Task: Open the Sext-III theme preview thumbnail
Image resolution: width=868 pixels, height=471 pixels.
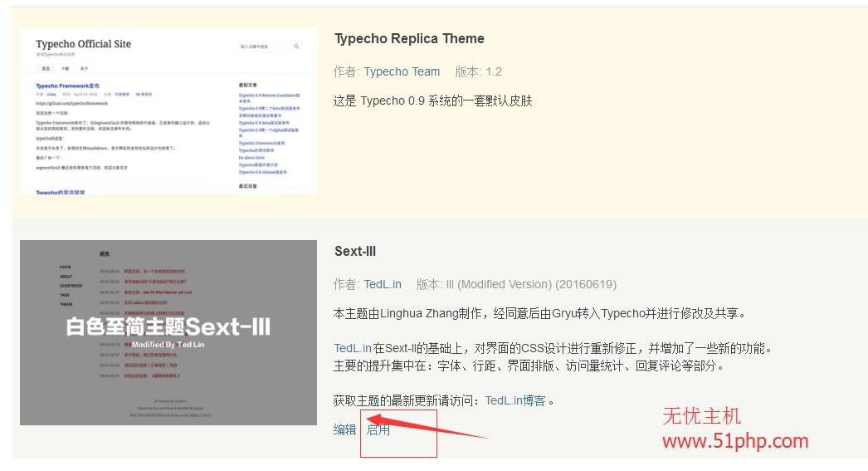Action: (168, 332)
